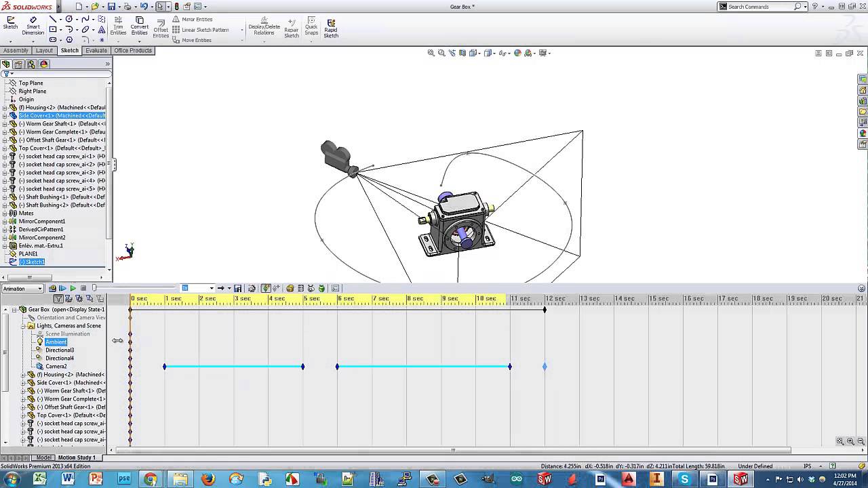Click the Search Commands field
The image size is (868, 488).
[x=763, y=7]
